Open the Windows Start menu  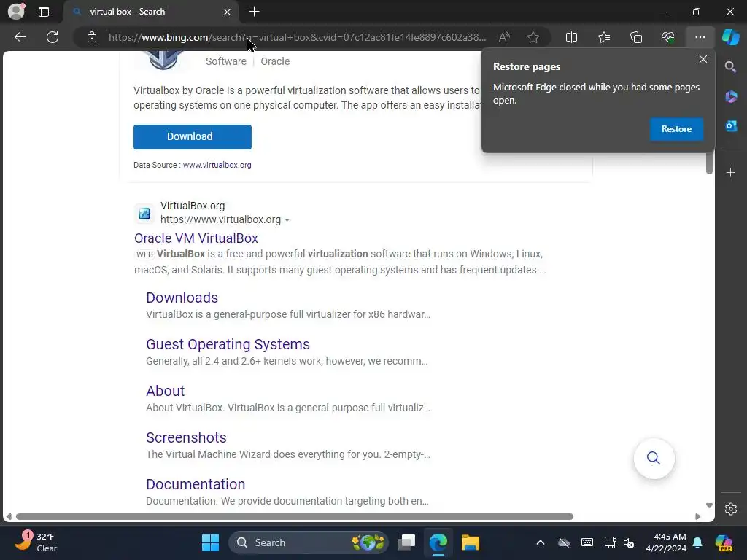click(210, 542)
